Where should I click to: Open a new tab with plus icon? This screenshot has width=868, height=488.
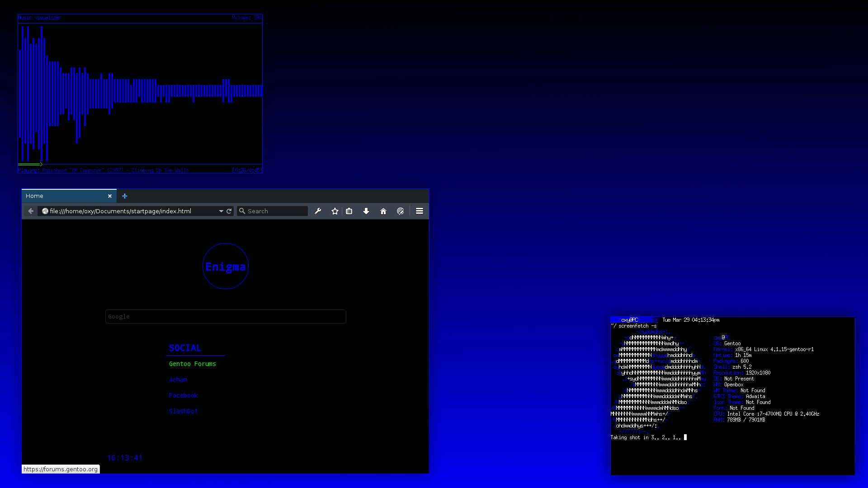125,196
